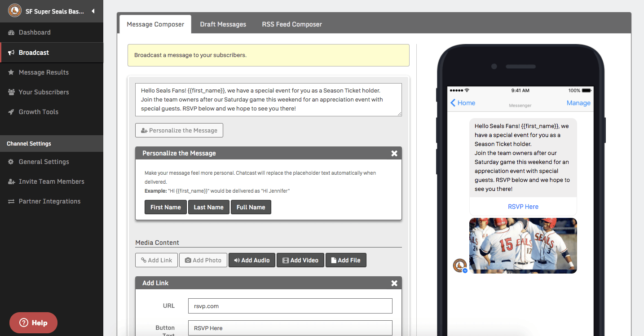Insert the Full Name placeholder
Screen dimensions: 644x336
pos(251,207)
